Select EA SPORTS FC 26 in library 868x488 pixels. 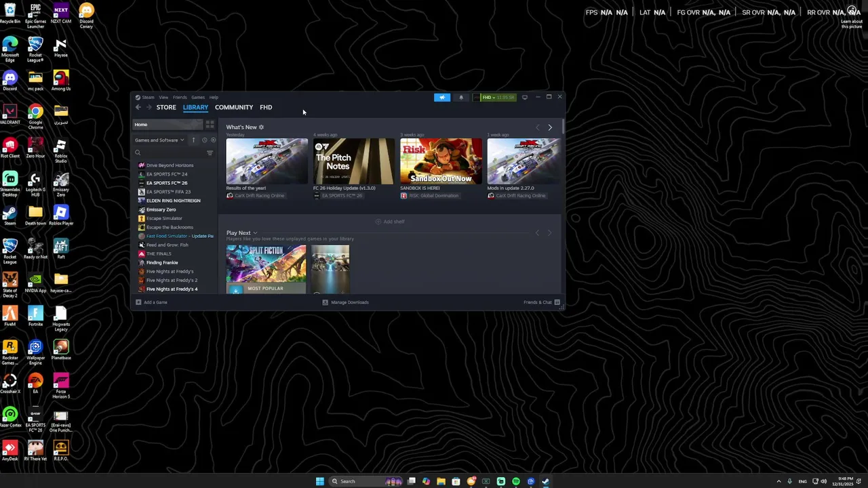tap(167, 183)
